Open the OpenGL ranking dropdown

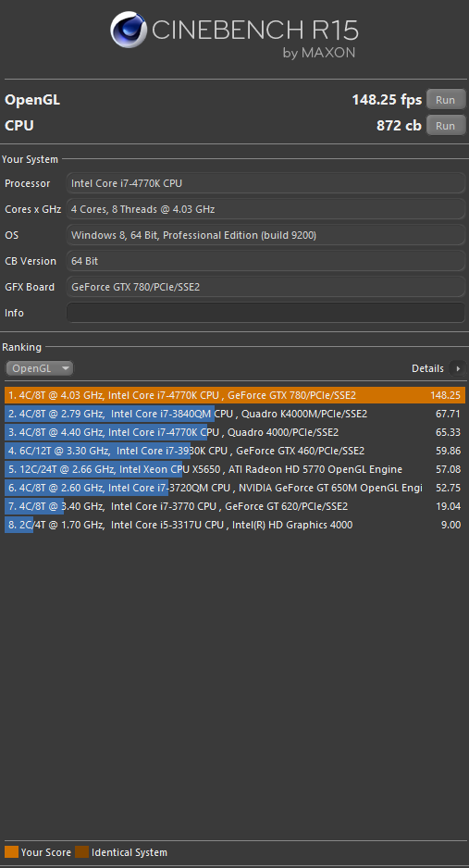(x=39, y=368)
